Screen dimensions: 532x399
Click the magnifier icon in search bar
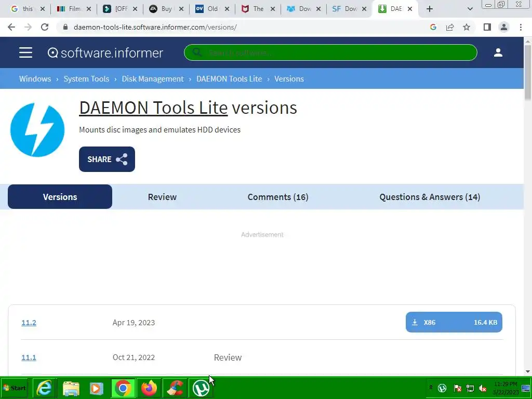click(x=196, y=52)
